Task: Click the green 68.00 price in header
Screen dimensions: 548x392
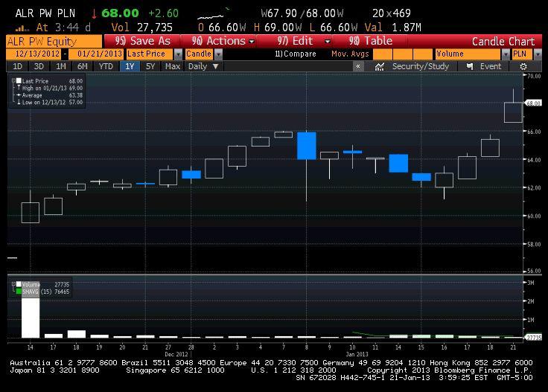Action: pos(120,13)
